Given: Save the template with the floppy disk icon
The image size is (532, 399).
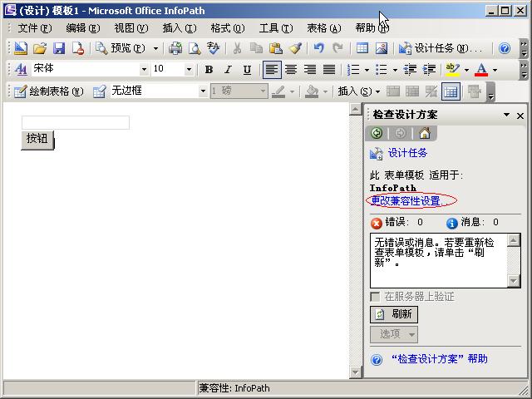Looking at the screenshot, I should (59, 48).
